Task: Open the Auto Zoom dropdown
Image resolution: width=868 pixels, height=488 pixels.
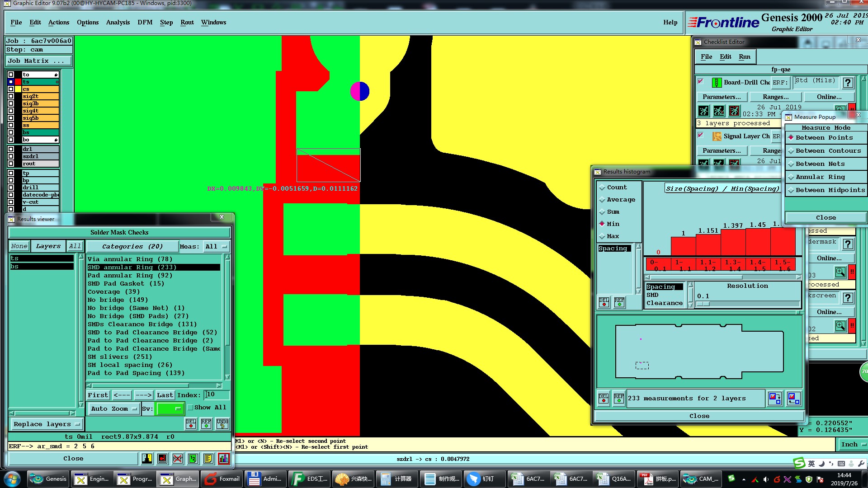Action: click(114, 408)
